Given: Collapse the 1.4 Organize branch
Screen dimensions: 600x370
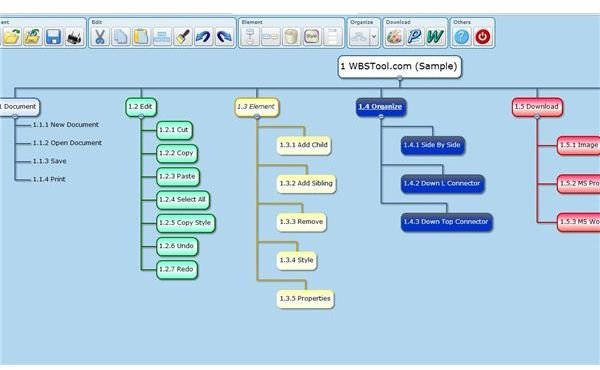Looking at the screenshot, I should 381,116.
